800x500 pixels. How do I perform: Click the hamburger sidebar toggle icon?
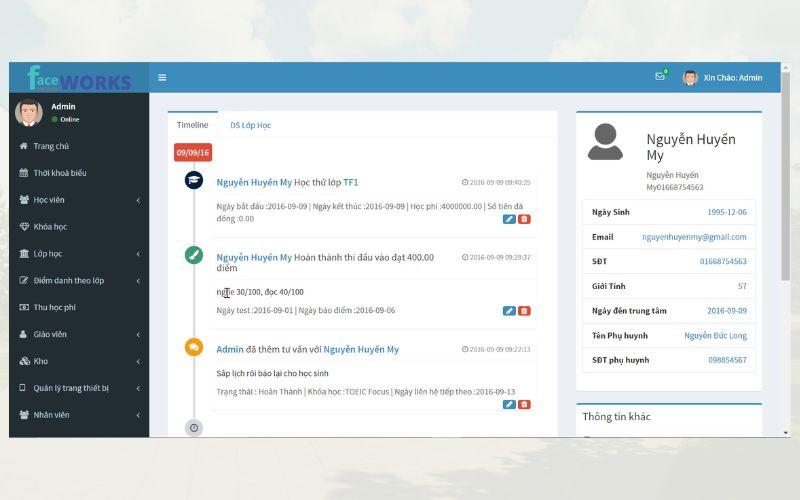click(x=162, y=78)
